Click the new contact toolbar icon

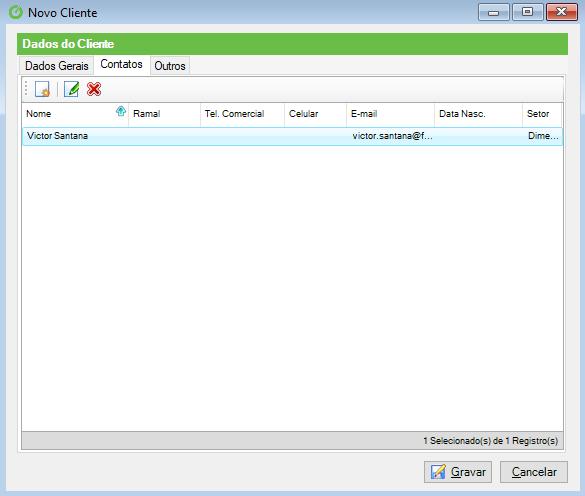click(x=42, y=89)
